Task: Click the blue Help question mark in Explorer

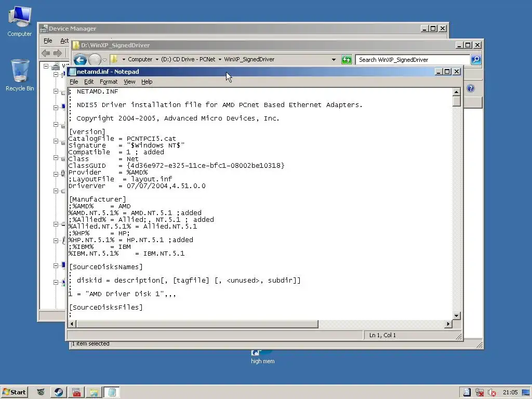Action: [471, 88]
